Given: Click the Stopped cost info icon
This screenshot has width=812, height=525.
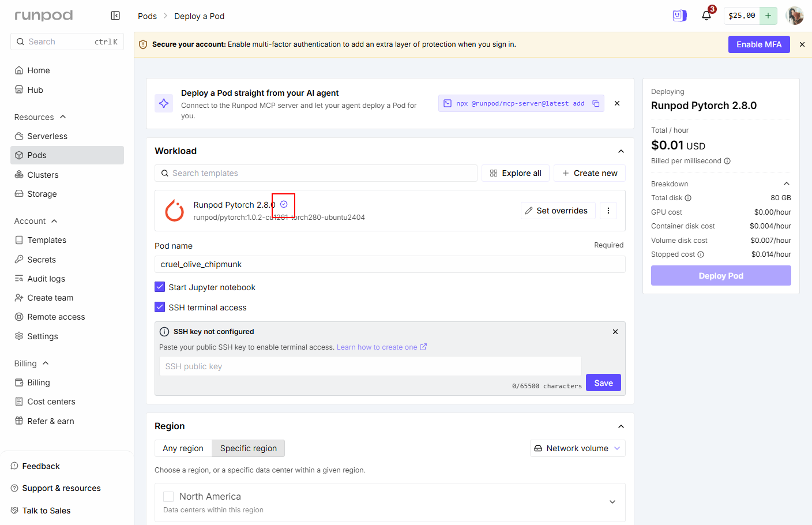Looking at the screenshot, I should point(701,254).
